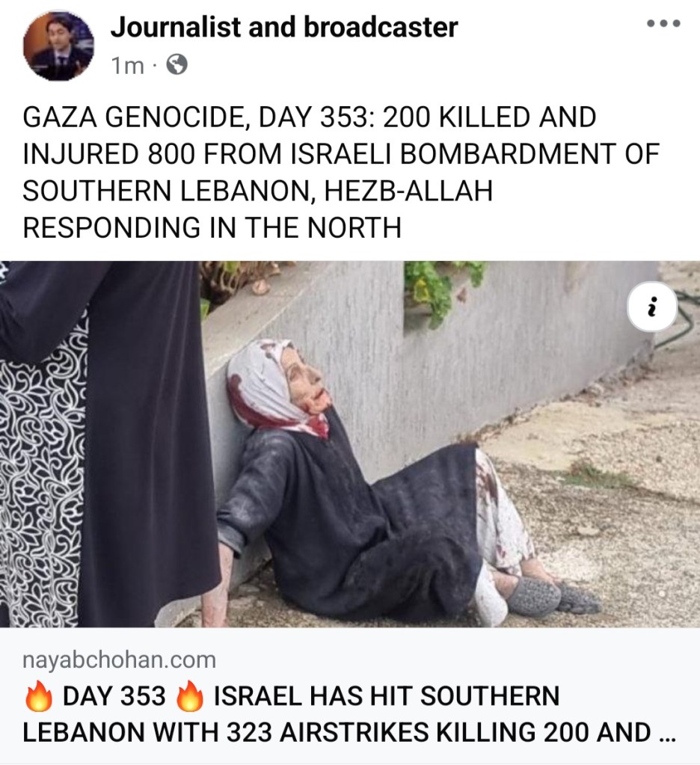Click the second fire emoji after DAY 353
The height and width of the screenshot is (765, 700).
(x=190, y=696)
